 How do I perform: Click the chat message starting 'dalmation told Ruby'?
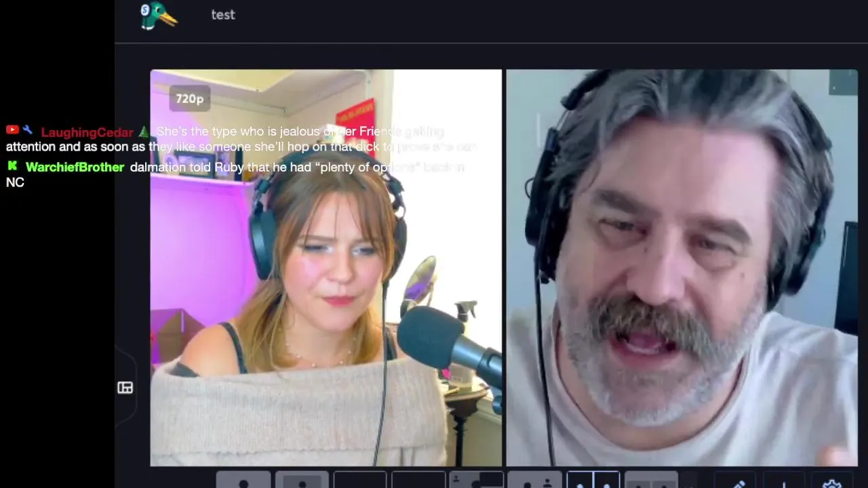tap(235, 174)
